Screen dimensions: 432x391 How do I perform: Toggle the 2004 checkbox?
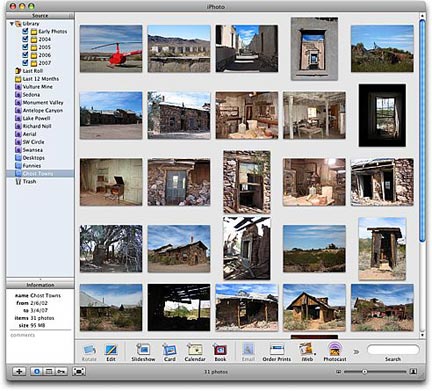click(25, 39)
